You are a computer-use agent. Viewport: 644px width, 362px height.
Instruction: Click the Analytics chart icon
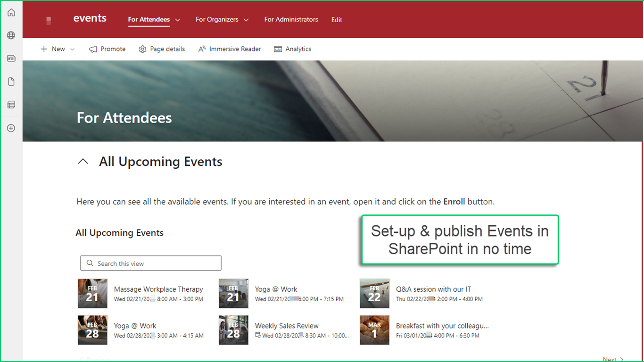pos(278,49)
